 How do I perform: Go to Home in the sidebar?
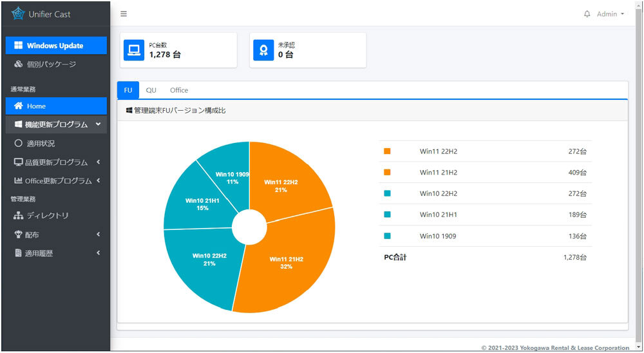click(36, 106)
